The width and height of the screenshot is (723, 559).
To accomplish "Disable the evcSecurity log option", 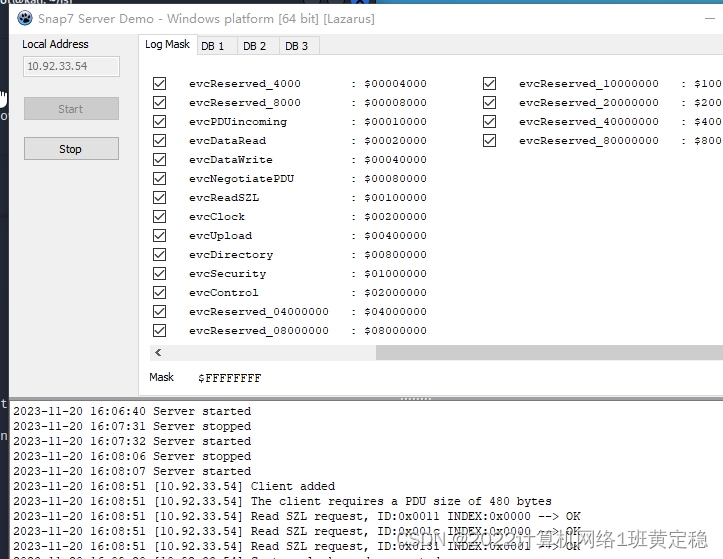I will (x=160, y=274).
